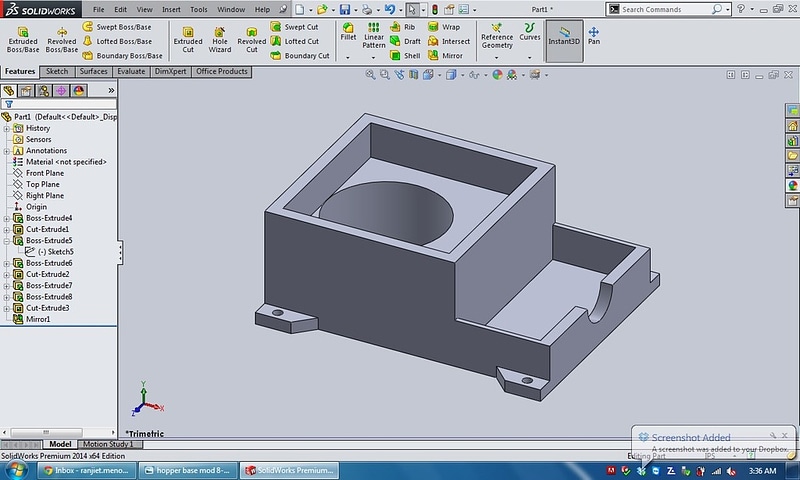
Task: Switch to the DimXpert tab
Action: click(170, 71)
